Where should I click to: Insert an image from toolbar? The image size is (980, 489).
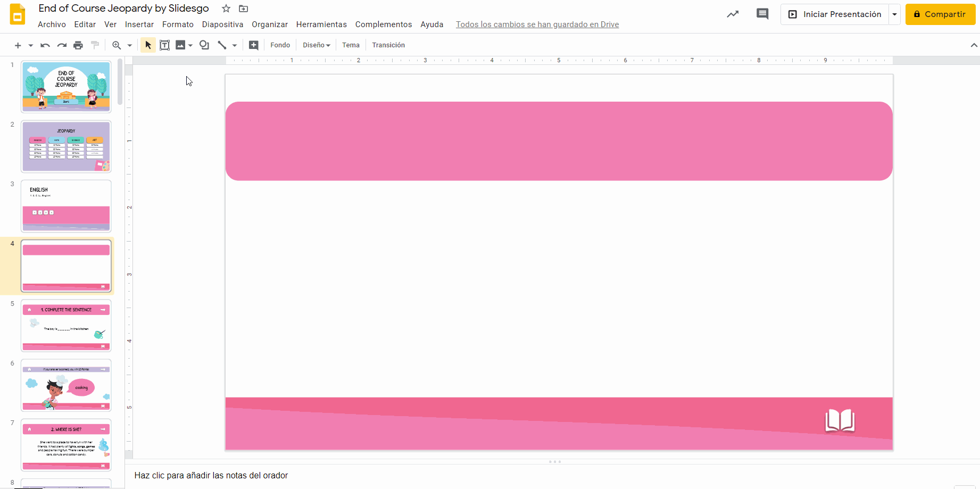tap(180, 45)
